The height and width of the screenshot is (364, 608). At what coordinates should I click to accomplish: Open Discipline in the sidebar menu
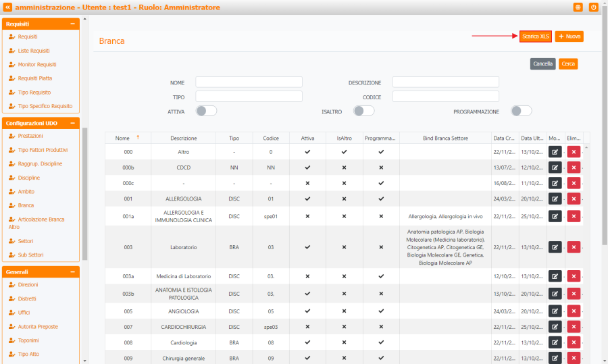tap(29, 178)
